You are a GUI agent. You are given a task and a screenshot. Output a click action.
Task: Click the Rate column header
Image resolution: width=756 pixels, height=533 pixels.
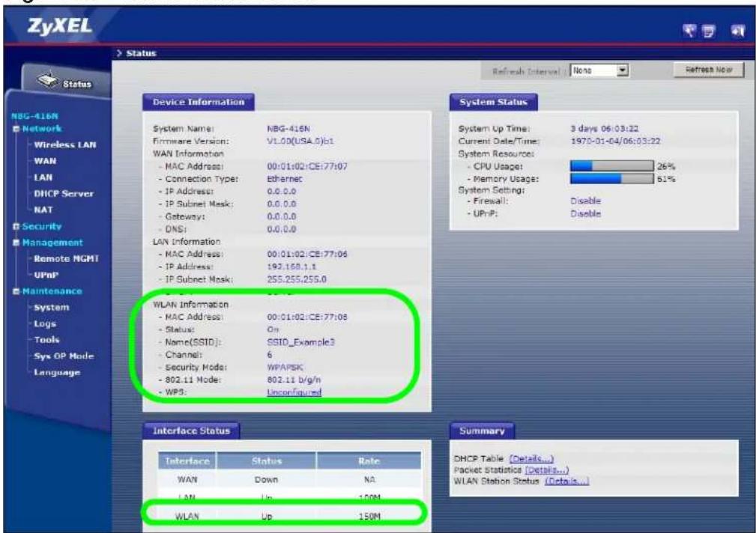point(369,461)
